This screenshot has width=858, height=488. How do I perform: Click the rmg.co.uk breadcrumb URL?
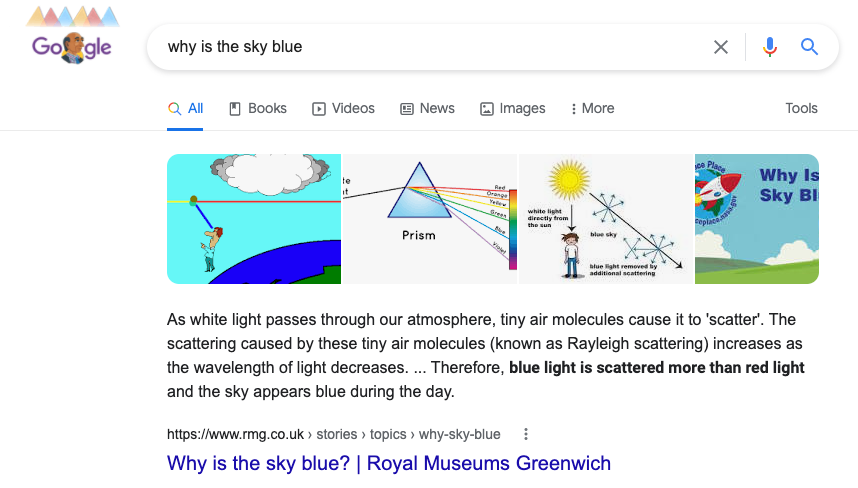[333, 434]
